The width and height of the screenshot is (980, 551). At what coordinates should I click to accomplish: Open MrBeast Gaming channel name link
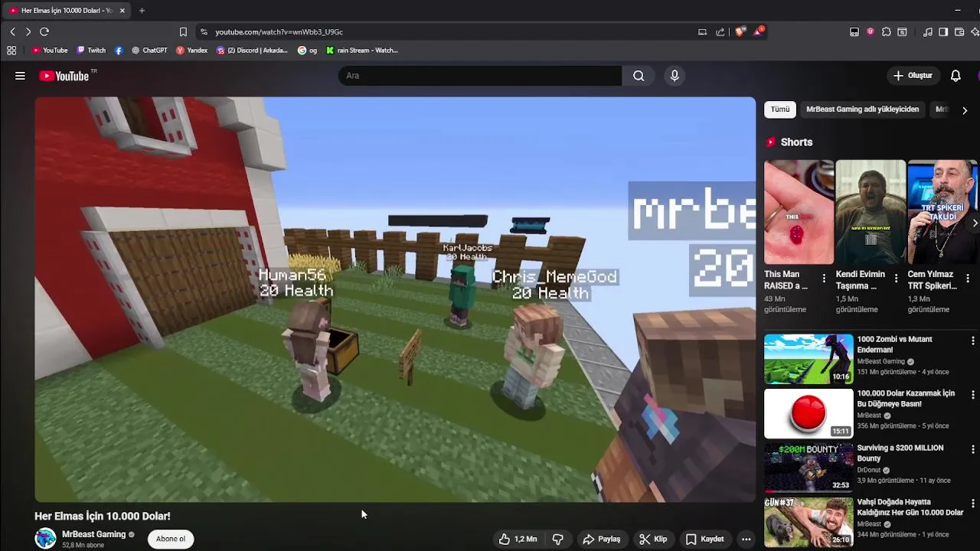point(93,534)
